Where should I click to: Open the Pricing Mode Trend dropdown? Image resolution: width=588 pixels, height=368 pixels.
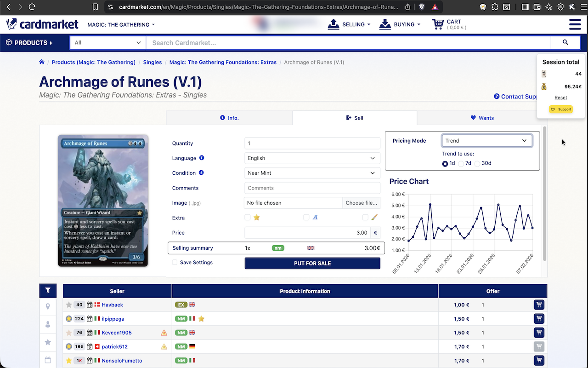point(486,140)
